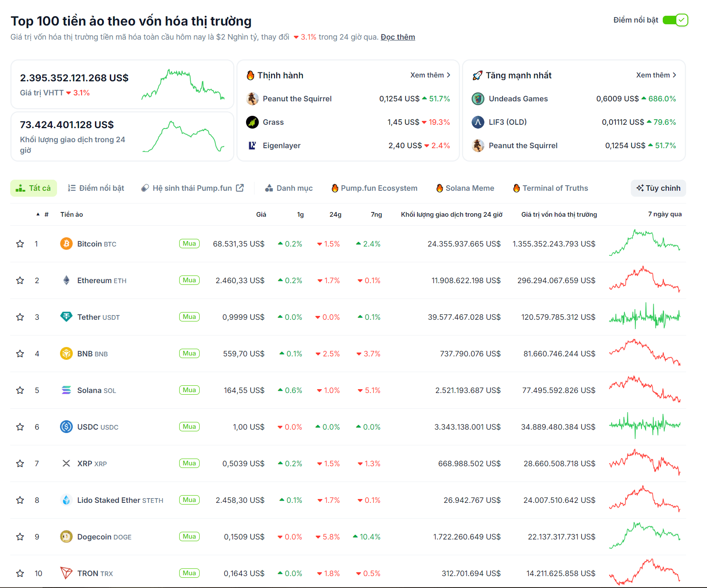The height and width of the screenshot is (588, 707).
Task: Click Peanut the Squirrel icon in Thịnh hành
Action: point(252,99)
